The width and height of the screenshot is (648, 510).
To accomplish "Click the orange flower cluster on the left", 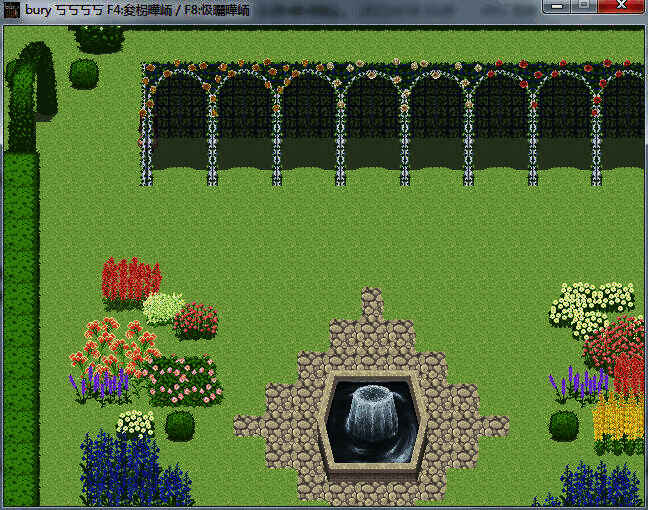I will coord(110,345).
